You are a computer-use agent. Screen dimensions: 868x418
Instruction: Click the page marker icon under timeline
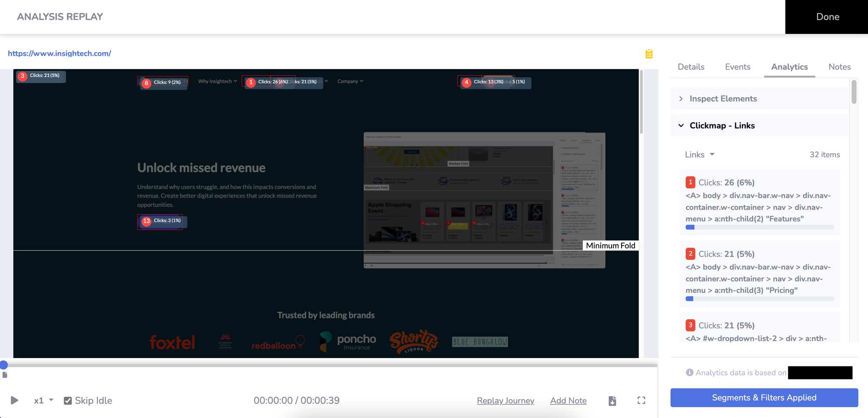pos(5,375)
